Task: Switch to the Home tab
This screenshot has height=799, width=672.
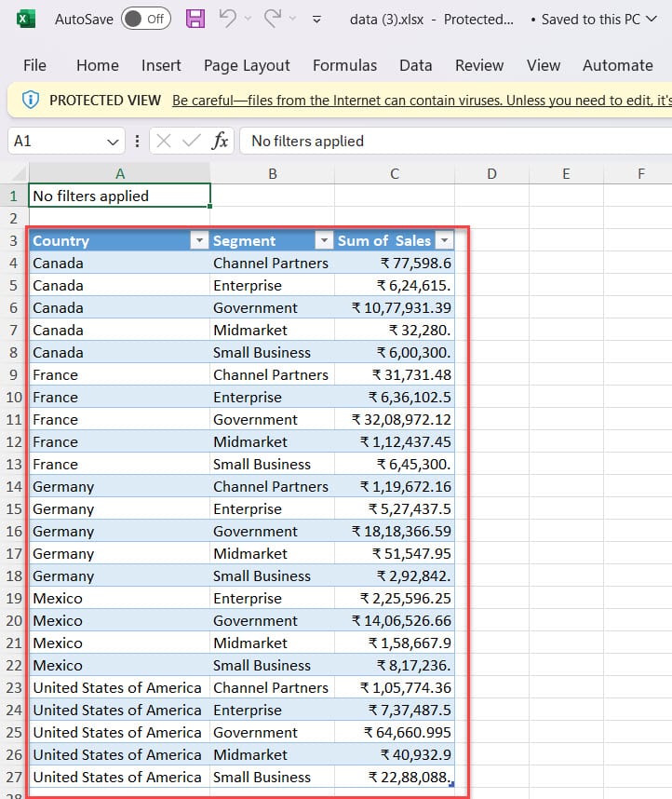Action: tap(98, 65)
